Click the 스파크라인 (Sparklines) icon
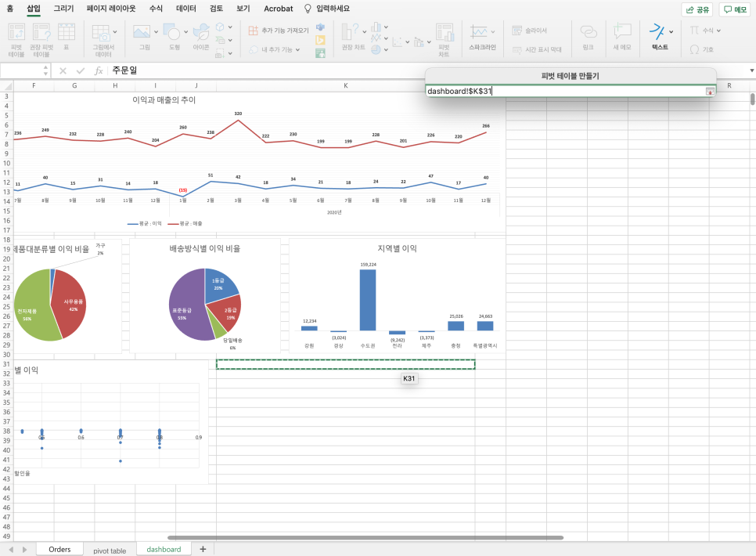The image size is (756, 556). (479, 32)
